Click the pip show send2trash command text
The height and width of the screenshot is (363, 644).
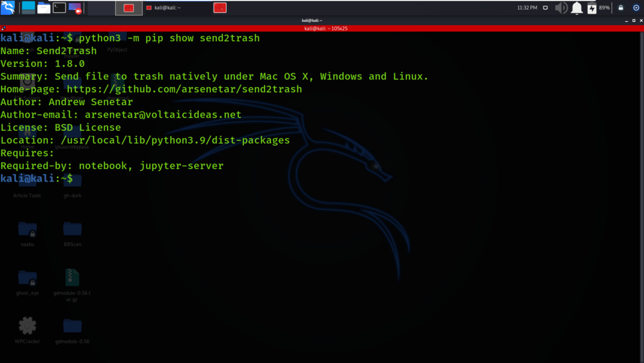(x=169, y=38)
